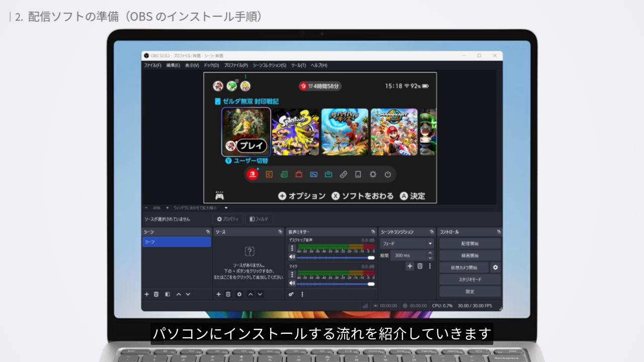Expand the Fade transition dropdown
The height and width of the screenshot is (362, 644).
click(430, 243)
